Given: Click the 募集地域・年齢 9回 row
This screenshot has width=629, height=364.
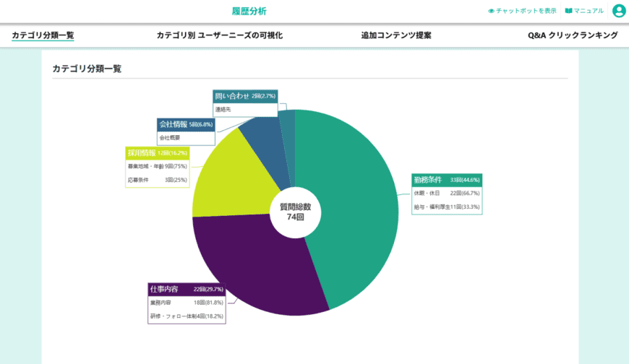Looking at the screenshot, I should 158,166.
